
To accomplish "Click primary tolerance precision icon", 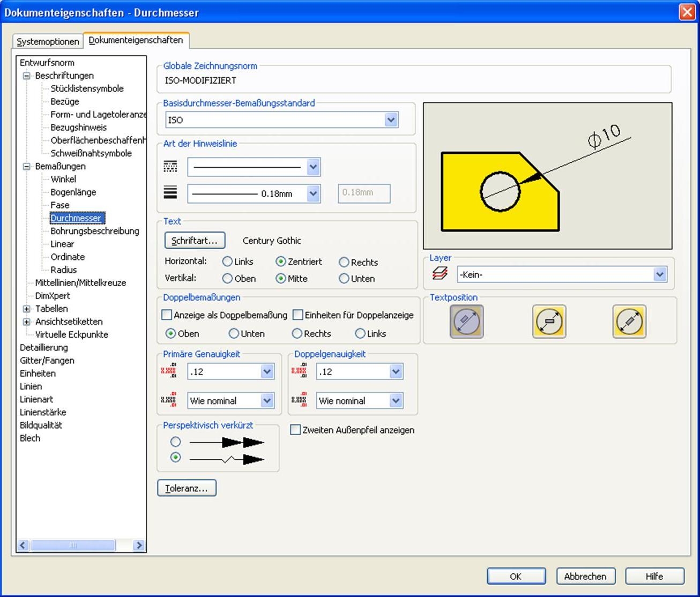I will tap(169, 400).
